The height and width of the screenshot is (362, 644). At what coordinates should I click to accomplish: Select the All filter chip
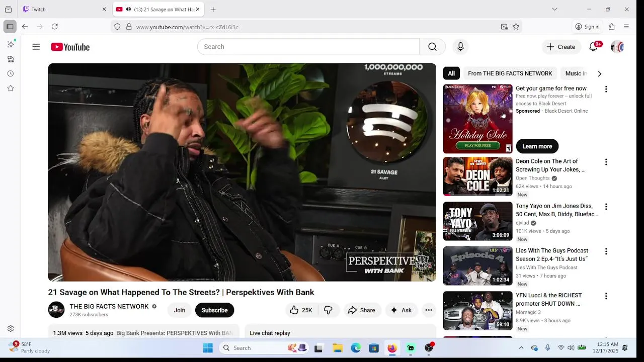(x=451, y=73)
